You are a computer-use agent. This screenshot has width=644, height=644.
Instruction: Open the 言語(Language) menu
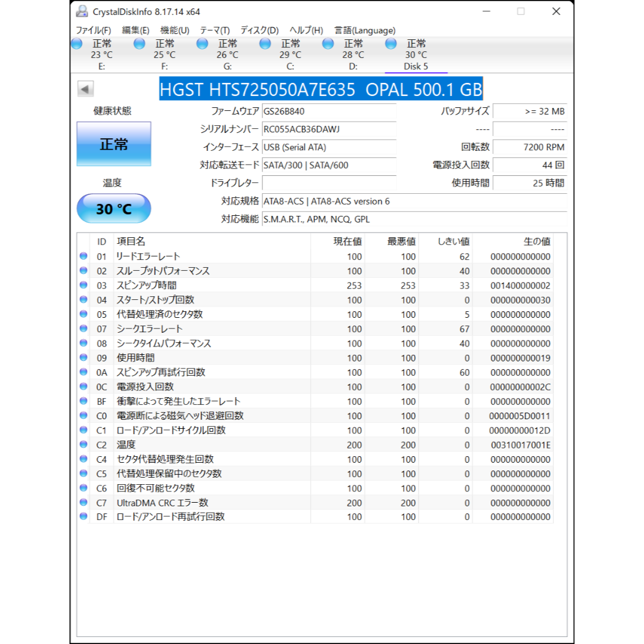(365, 30)
